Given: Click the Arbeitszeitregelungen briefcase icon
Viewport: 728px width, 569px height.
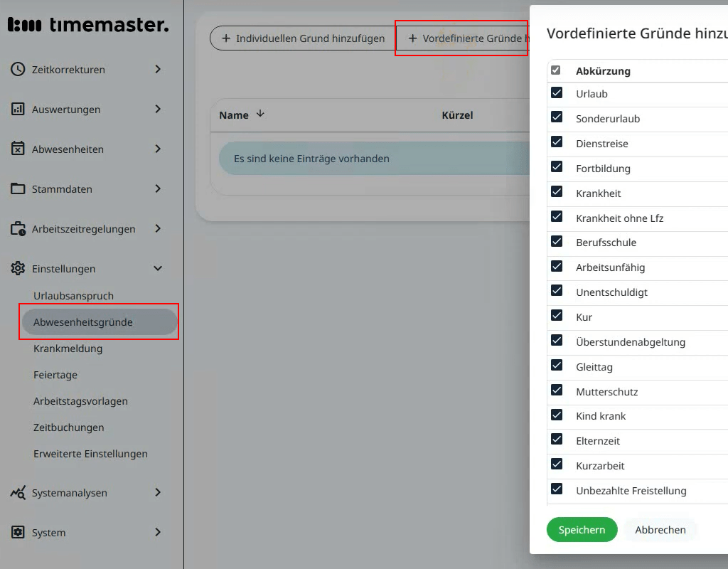Looking at the screenshot, I should pyautogui.click(x=18, y=229).
